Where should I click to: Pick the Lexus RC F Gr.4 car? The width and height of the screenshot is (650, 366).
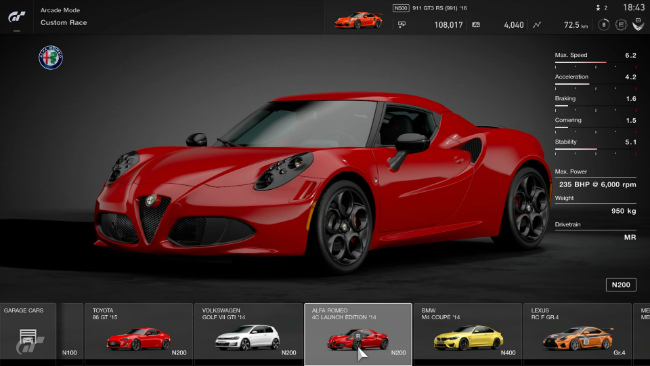[577, 331]
